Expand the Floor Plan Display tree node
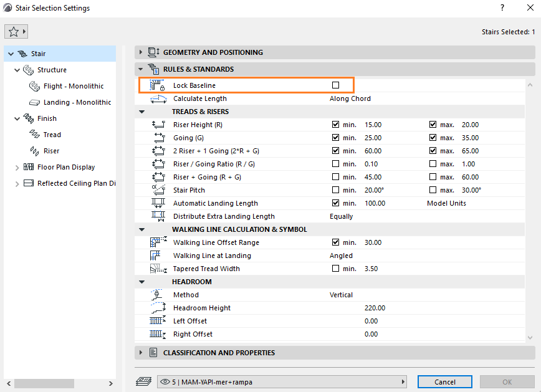The width and height of the screenshot is (541, 392). pyautogui.click(x=17, y=167)
